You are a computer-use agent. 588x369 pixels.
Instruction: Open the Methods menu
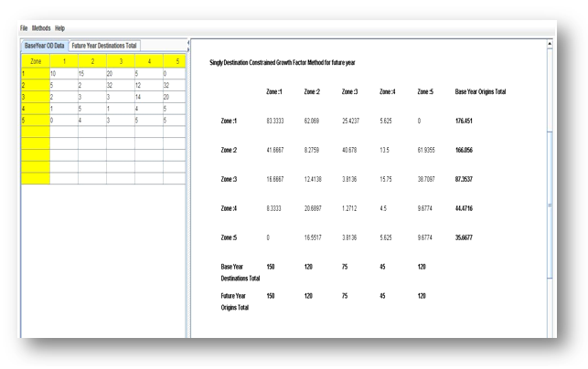43,28
